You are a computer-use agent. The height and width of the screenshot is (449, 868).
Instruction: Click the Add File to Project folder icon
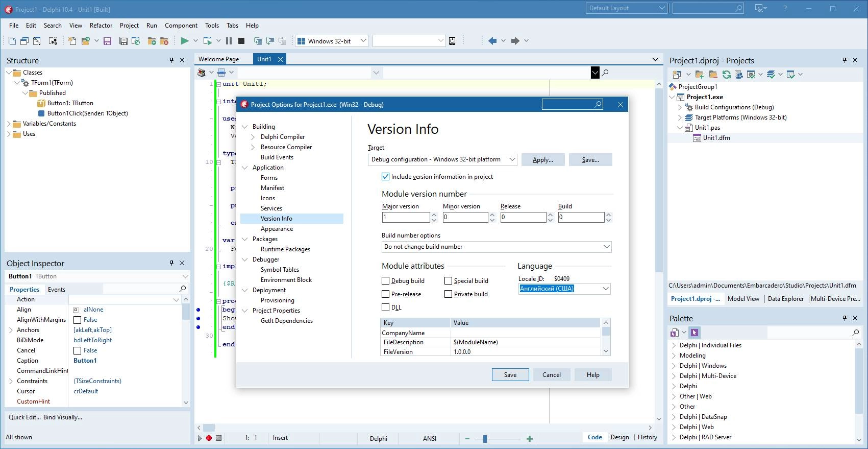pyautogui.click(x=152, y=41)
